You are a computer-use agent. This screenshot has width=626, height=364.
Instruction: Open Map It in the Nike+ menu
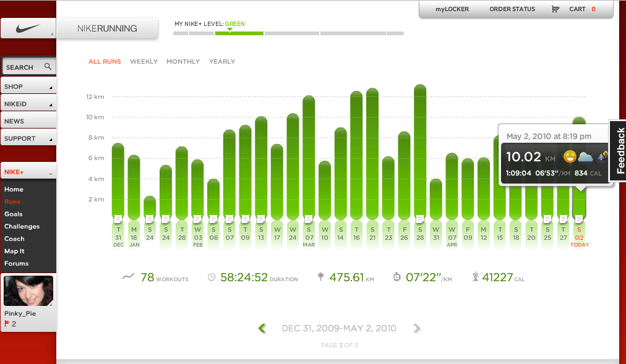[x=14, y=251]
